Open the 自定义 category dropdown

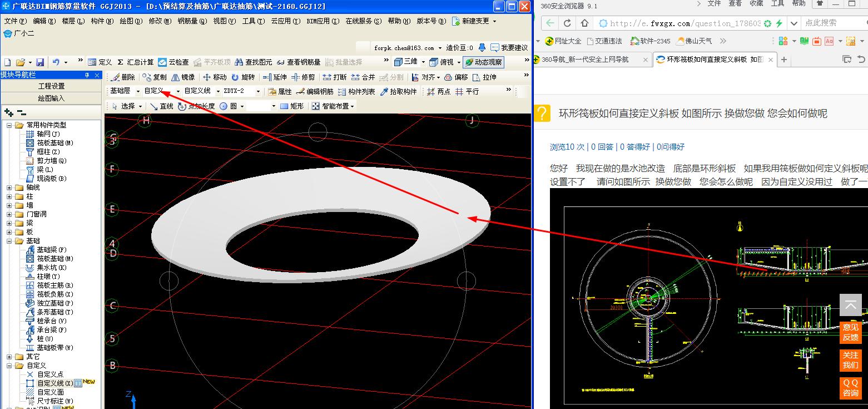click(x=178, y=91)
